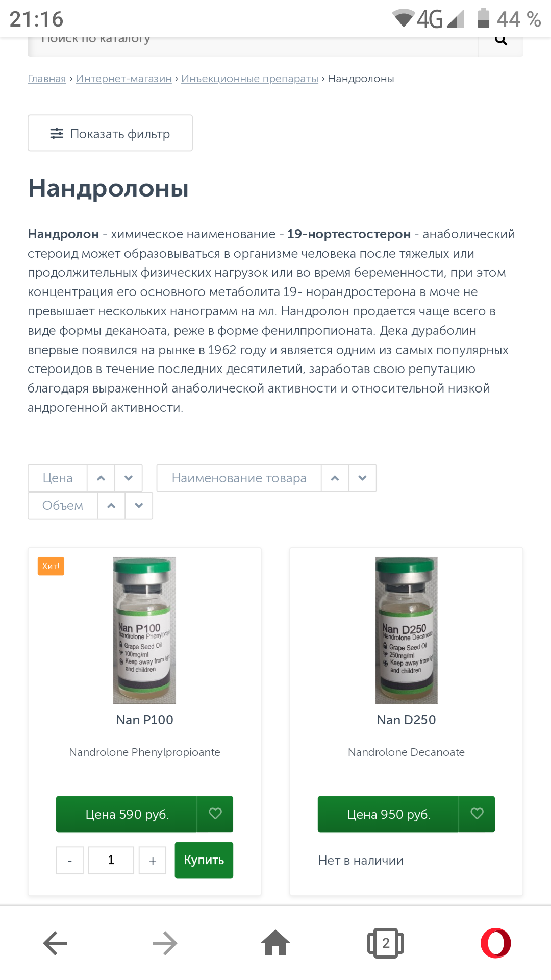
Task: Go back with browser back arrow
Action: click(x=55, y=943)
